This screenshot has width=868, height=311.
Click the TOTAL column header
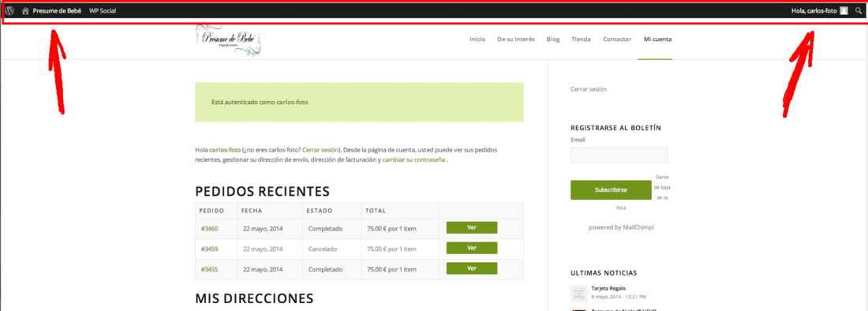[x=376, y=211]
